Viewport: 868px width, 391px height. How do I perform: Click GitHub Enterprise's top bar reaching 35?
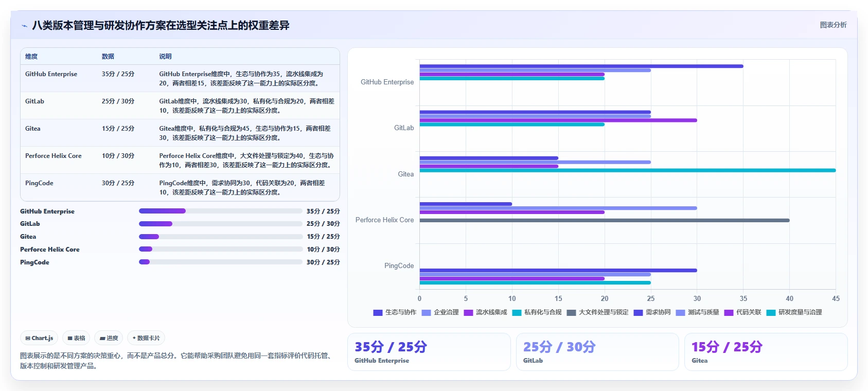click(x=581, y=66)
